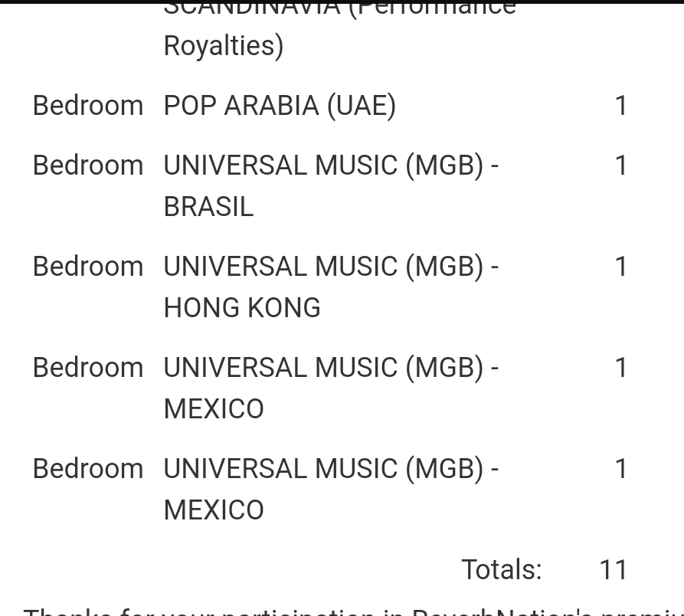Image resolution: width=684 pixels, height=616 pixels.
Task: Click the POP ARABIA (UAE) entry
Action: (x=280, y=106)
